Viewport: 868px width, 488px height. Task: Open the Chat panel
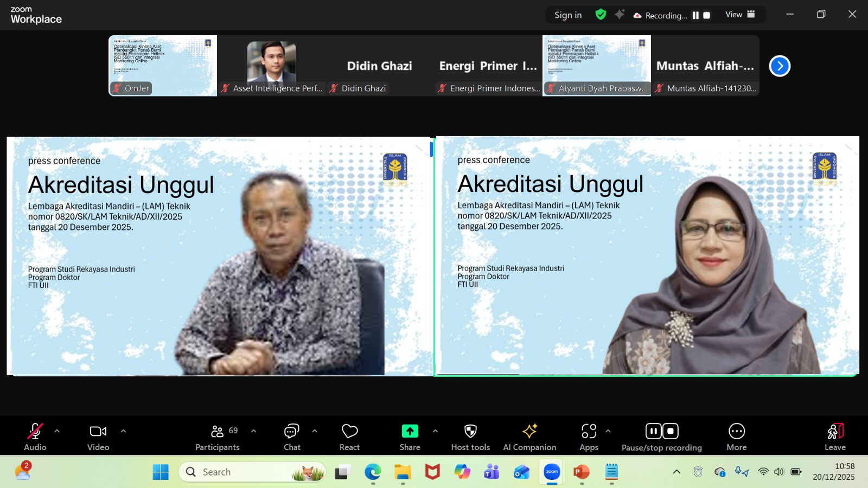coord(292,437)
